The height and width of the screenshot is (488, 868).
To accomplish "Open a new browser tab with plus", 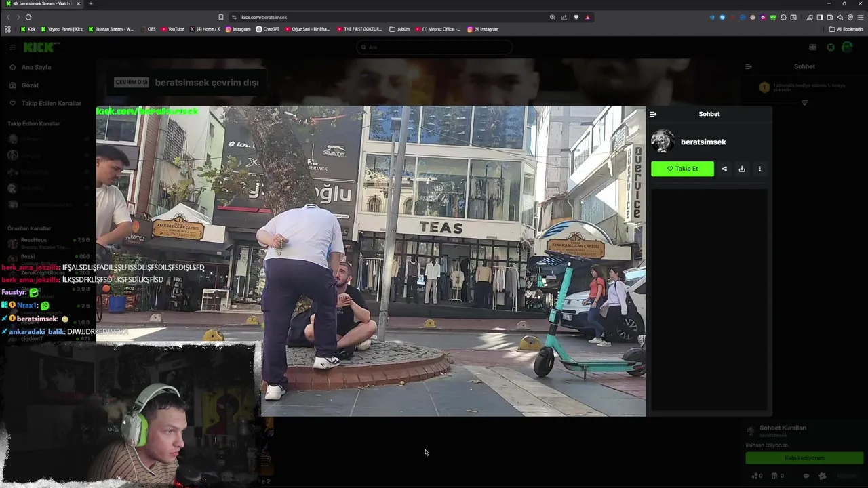I will pyautogui.click(x=90, y=3).
